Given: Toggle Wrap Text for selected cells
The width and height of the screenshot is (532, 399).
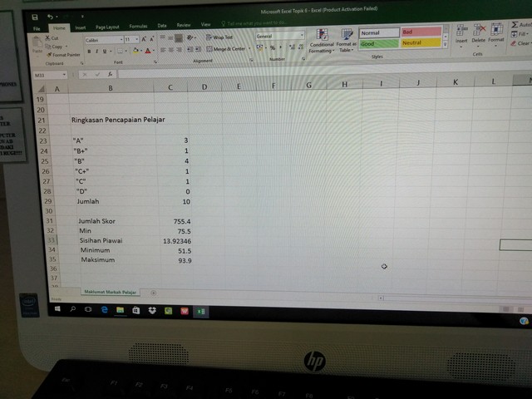Looking at the screenshot, I should (x=219, y=37).
